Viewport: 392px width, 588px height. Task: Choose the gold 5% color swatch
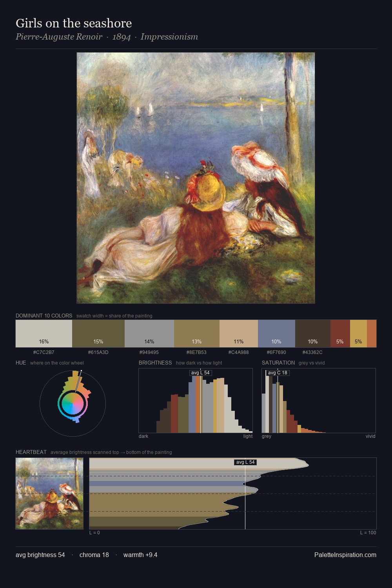pyautogui.click(x=358, y=334)
